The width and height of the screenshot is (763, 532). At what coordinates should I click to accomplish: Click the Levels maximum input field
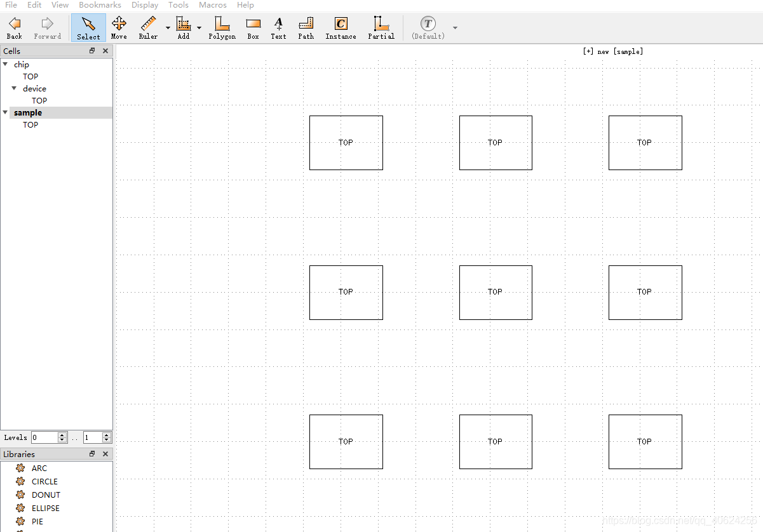(x=93, y=437)
